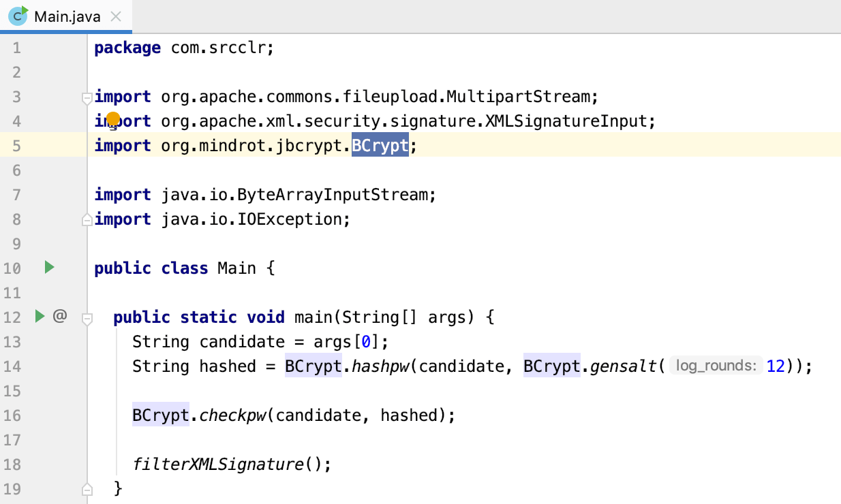The height and width of the screenshot is (504, 841).
Task: Collapse the import statements fold arrow
Action: 86,98
